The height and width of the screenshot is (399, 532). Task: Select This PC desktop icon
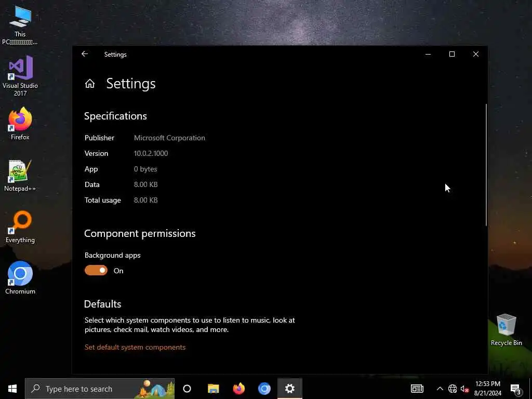tap(20, 25)
